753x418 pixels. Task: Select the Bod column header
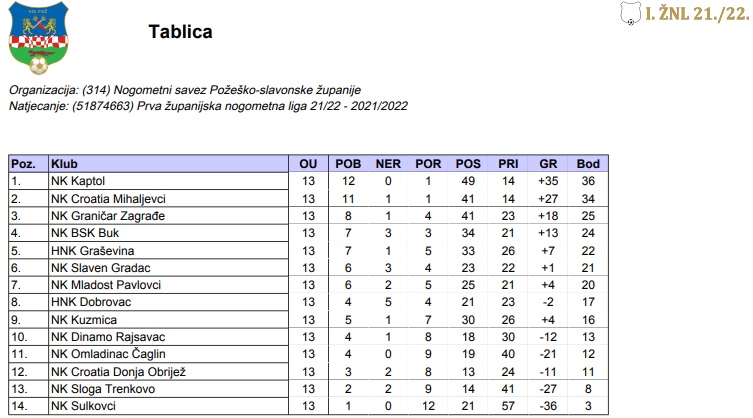click(587, 164)
